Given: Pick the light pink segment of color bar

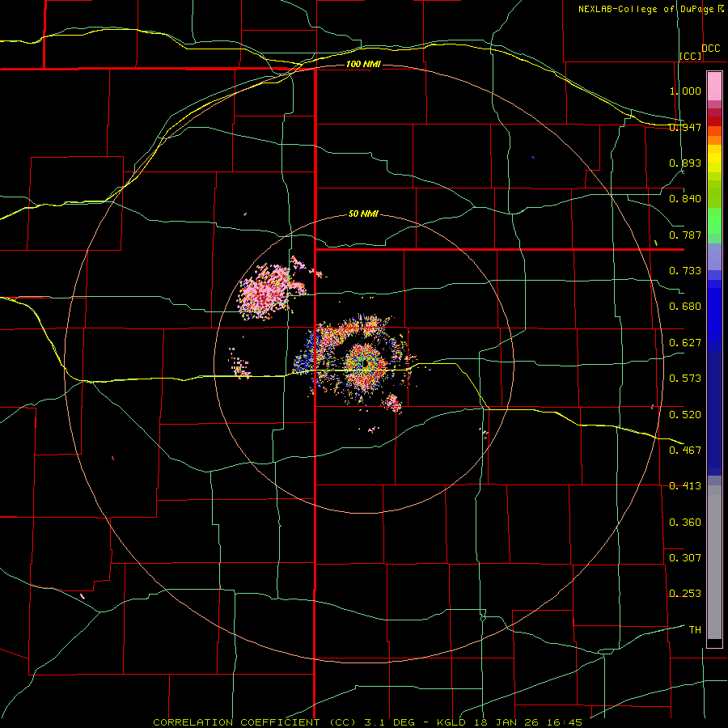Looking at the screenshot, I should [x=714, y=86].
